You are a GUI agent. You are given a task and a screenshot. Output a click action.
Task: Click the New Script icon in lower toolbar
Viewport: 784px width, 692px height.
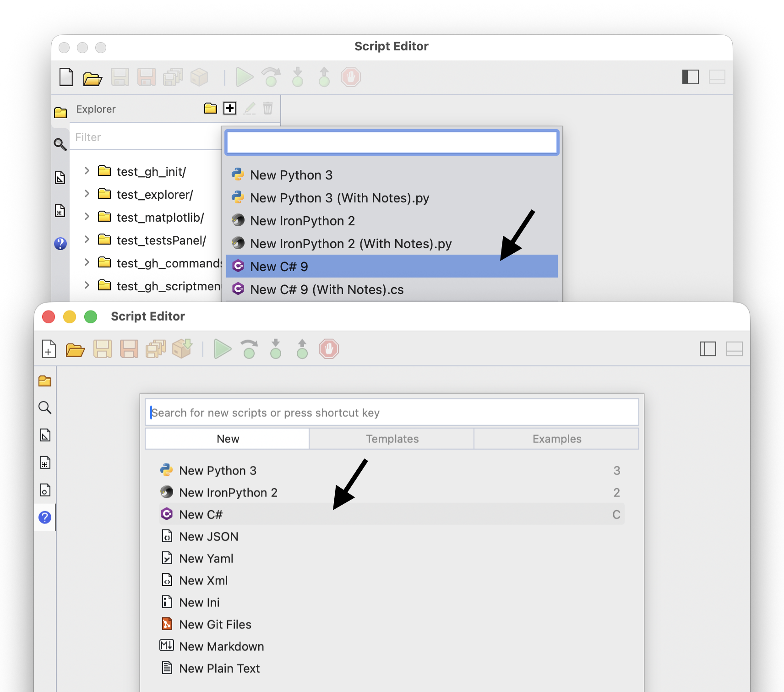tap(49, 349)
